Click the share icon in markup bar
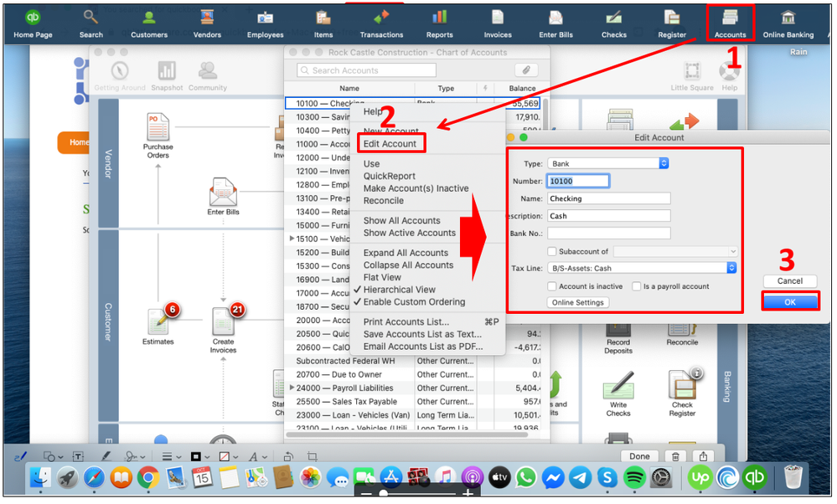The height and width of the screenshot is (504, 837). coord(703,456)
